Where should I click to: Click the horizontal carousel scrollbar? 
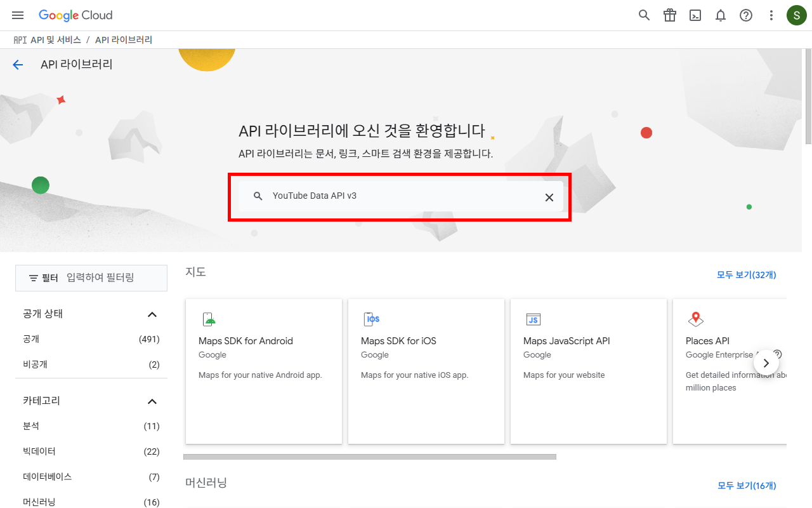tap(370, 457)
